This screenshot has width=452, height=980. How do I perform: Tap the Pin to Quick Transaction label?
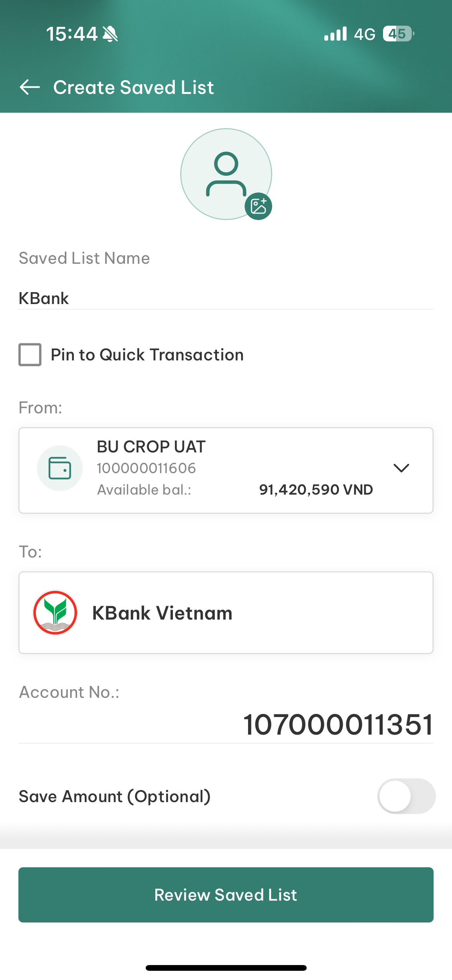[x=147, y=355]
